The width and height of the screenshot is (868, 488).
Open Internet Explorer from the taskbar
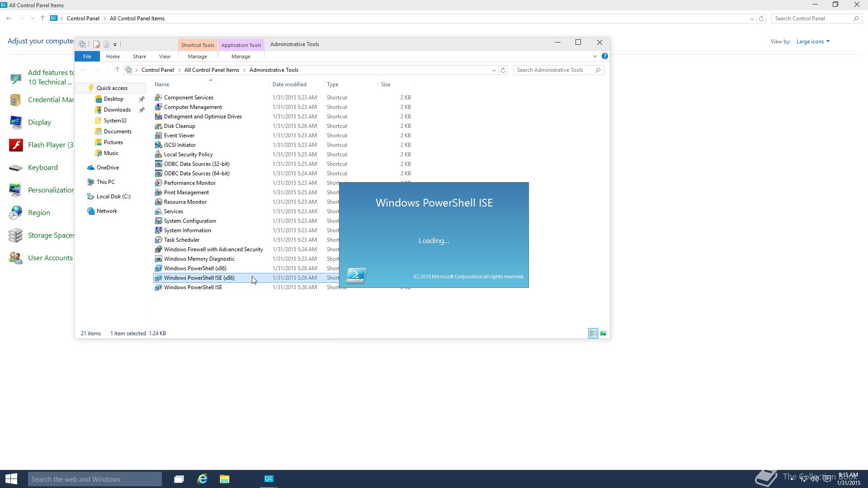[x=202, y=479]
